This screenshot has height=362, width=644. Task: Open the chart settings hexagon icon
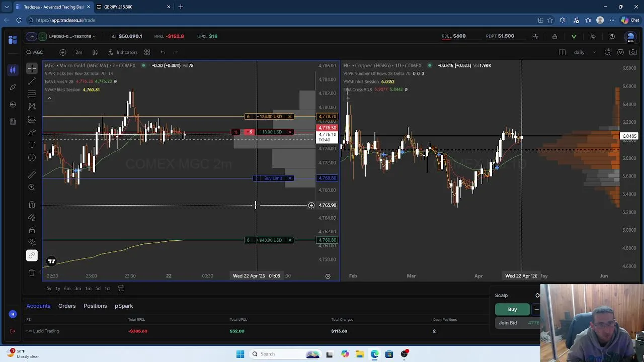[x=620, y=52]
